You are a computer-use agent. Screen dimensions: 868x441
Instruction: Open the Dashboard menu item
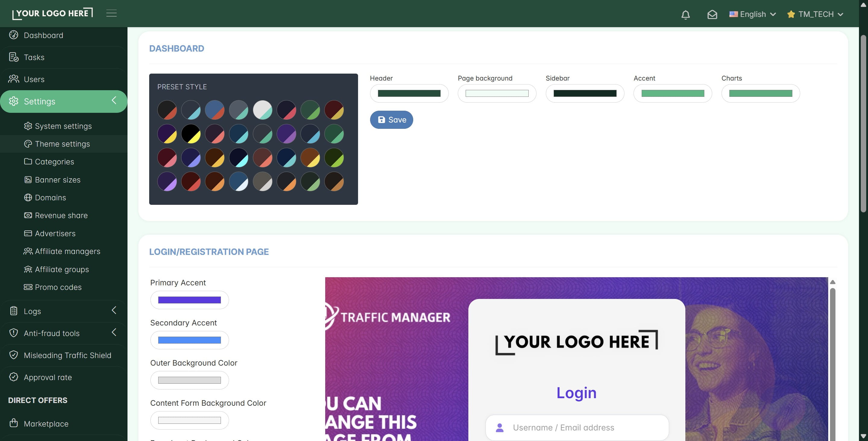click(x=64, y=35)
